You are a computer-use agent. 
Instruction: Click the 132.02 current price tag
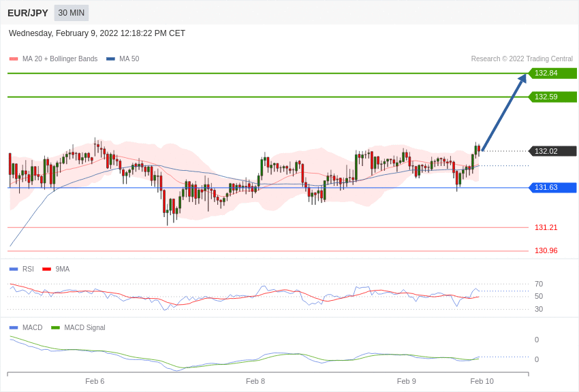552,151
